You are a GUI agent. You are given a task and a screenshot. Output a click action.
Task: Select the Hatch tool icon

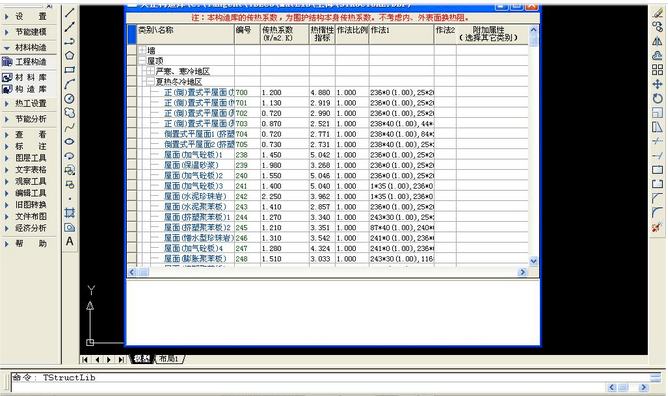[70, 212]
